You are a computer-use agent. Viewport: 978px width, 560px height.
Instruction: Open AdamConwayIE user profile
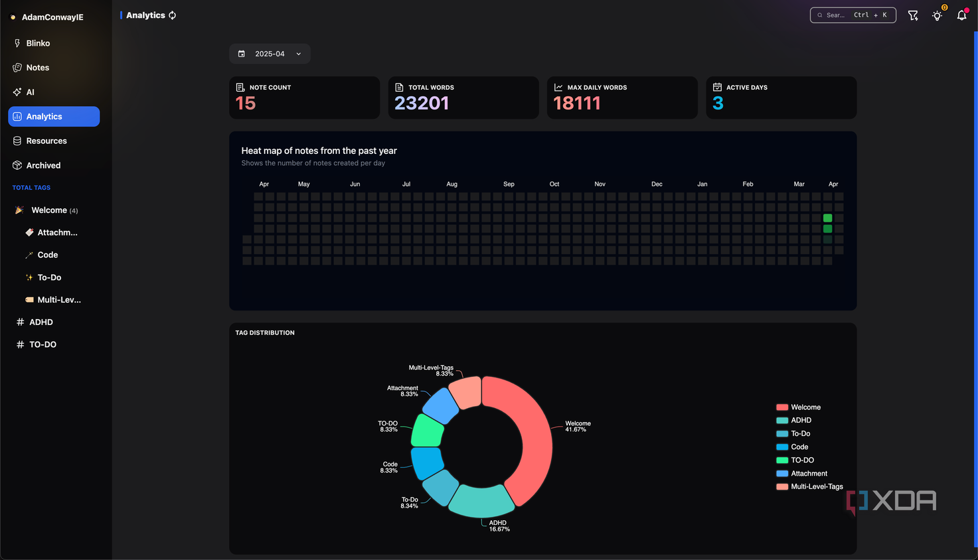(x=52, y=17)
